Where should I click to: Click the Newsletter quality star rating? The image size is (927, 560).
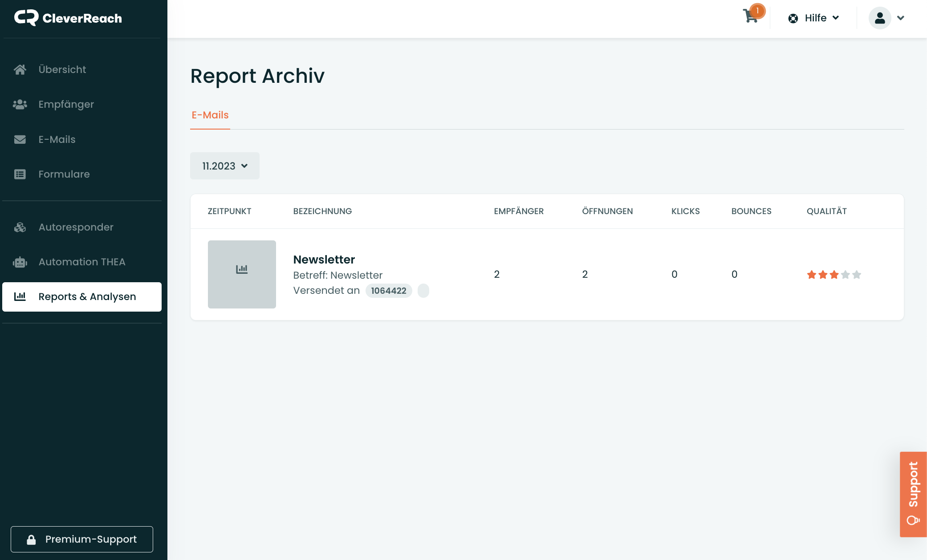(833, 275)
